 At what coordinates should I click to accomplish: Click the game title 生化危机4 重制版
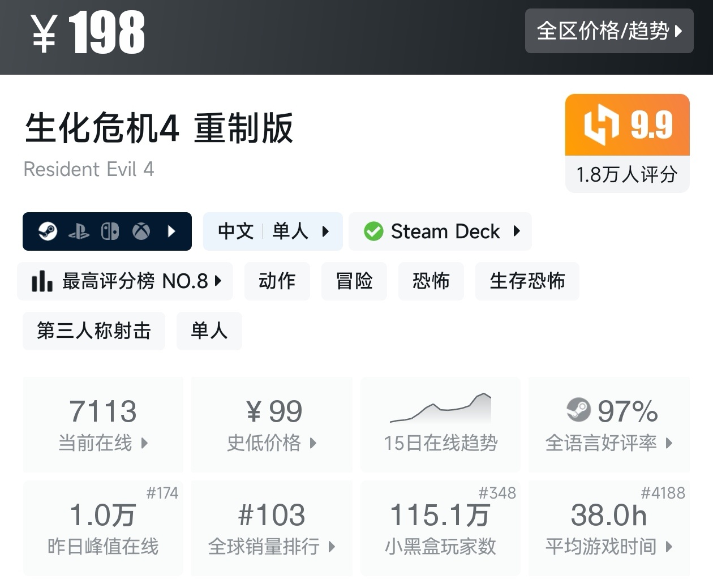point(159,128)
